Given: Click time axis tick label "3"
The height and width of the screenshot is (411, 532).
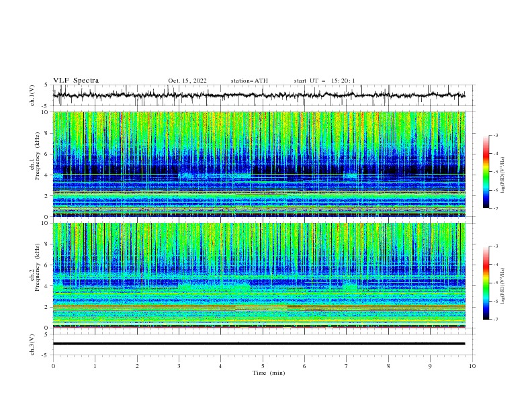Looking at the screenshot, I should (179, 366).
